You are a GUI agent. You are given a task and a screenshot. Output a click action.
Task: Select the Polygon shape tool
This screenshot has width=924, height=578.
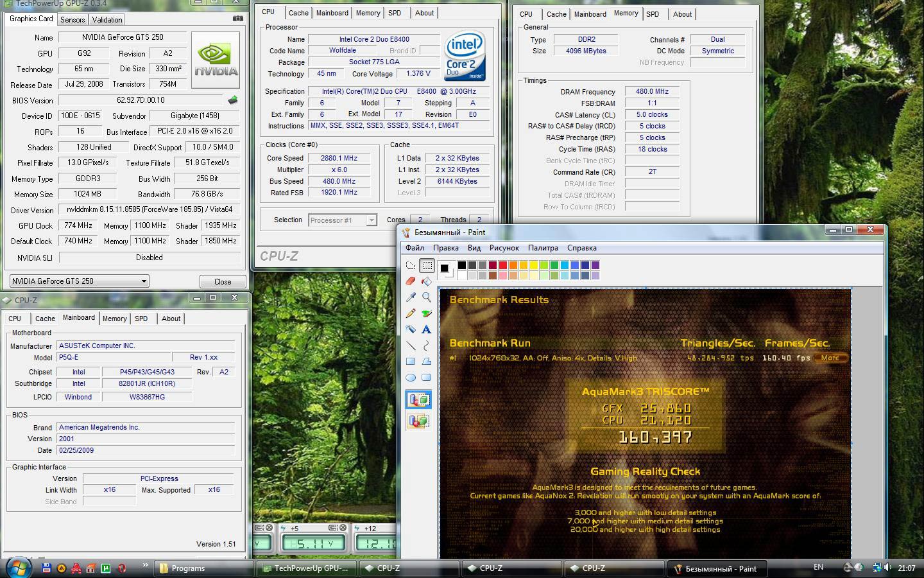point(427,362)
